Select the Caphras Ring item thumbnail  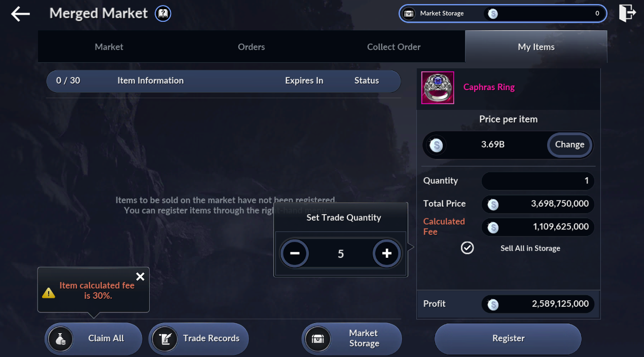click(438, 88)
